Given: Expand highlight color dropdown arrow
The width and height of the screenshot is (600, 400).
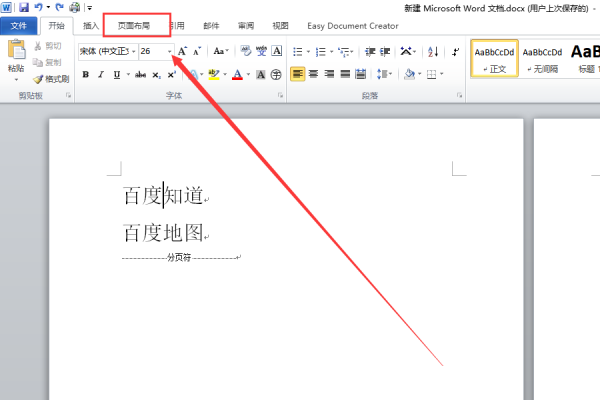Looking at the screenshot, I should tap(225, 74).
